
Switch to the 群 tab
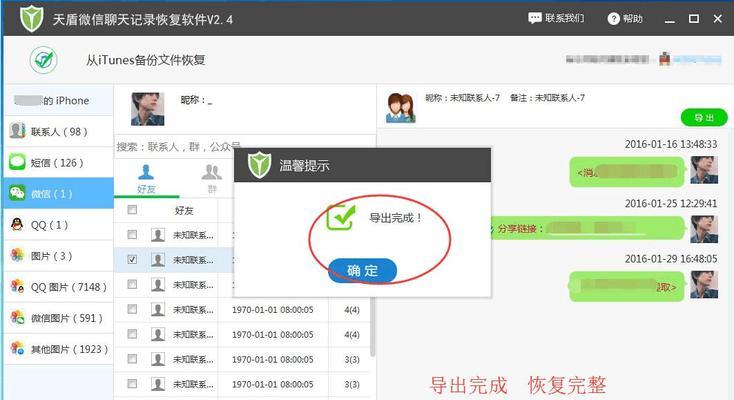pyautogui.click(x=212, y=179)
